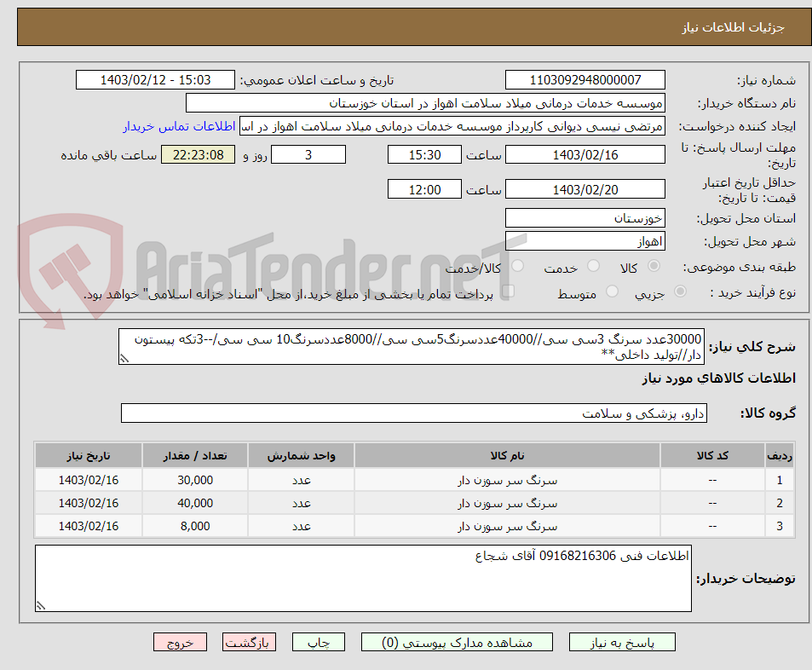812x670 pixels.
Task: Click the countdown field 22:23:08
Action: (198, 154)
